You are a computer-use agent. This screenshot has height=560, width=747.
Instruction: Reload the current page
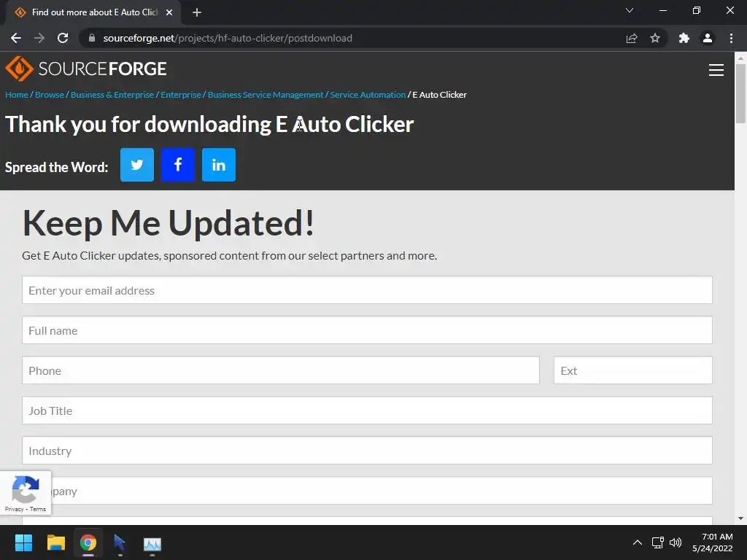[63, 38]
